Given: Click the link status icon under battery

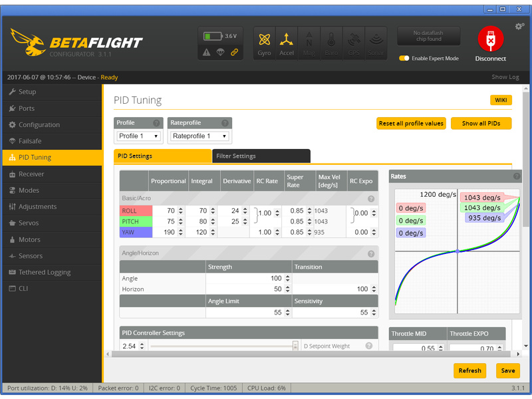Looking at the screenshot, I should pyautogui.click(x=235, y=52).
